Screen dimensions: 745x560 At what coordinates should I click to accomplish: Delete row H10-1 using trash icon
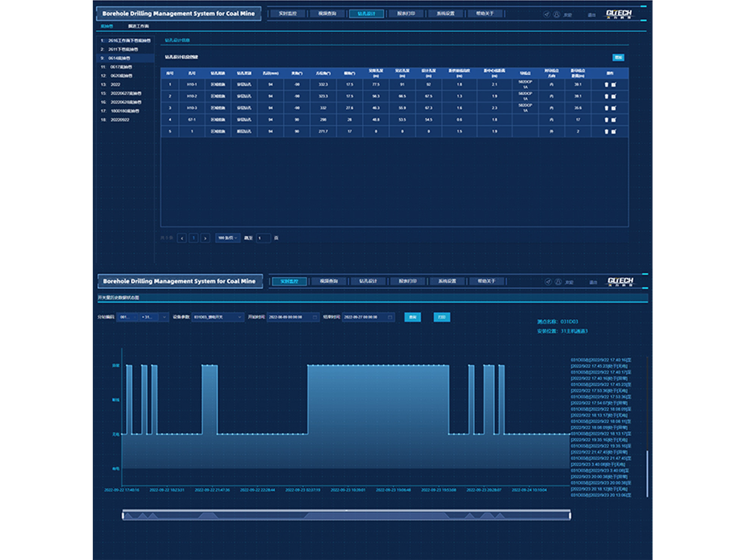point(606,84)
